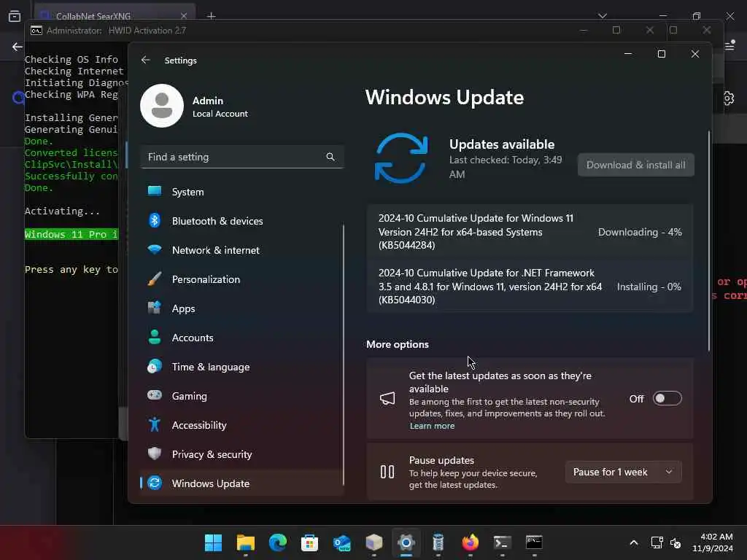
Task: Open Accessibility settings
Action: click(242, 425)
